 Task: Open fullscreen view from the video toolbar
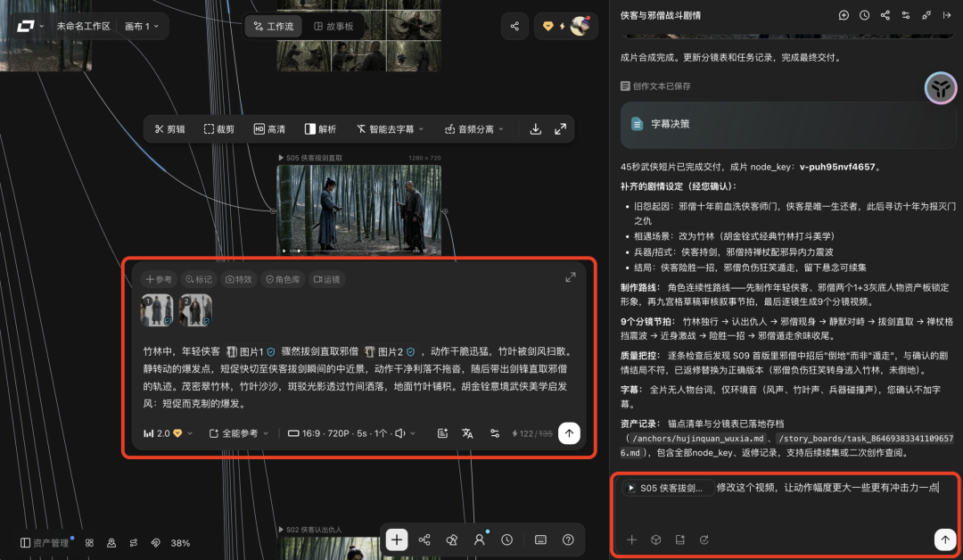[560, 129]
